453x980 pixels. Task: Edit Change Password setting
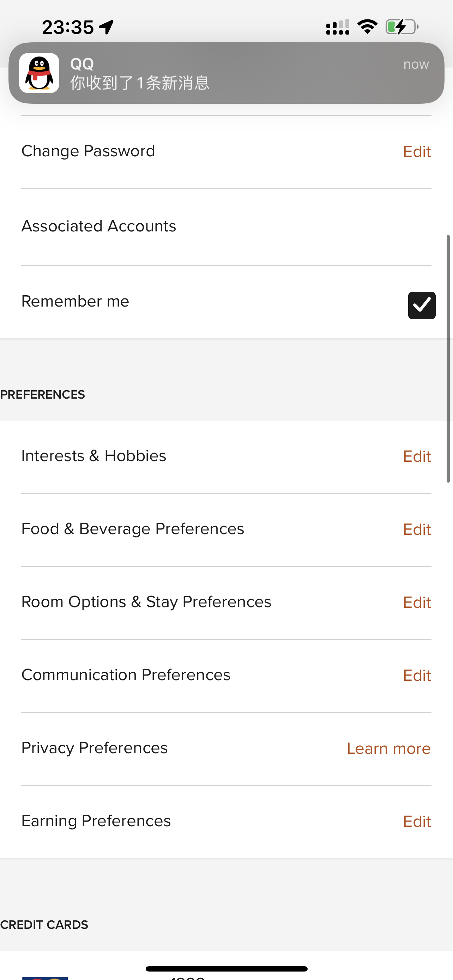pyautogui.click(x=417, y=152)
